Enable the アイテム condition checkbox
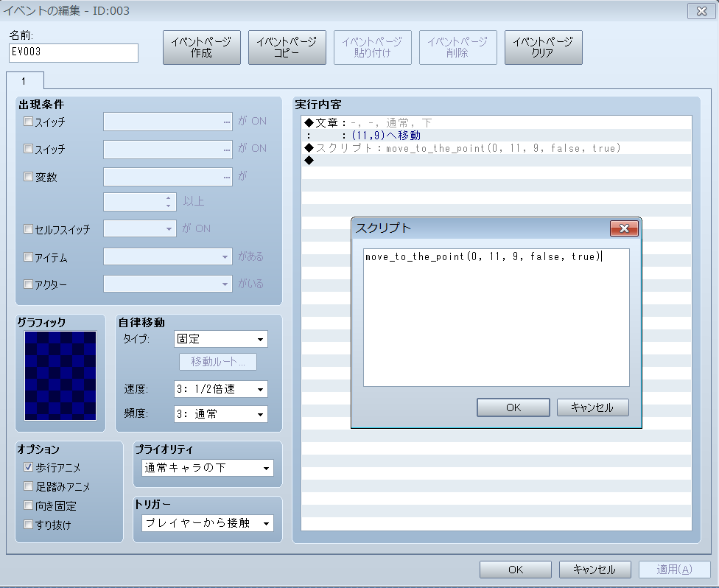The height and width of the screenshot is (588, 719). pos(29,257)
